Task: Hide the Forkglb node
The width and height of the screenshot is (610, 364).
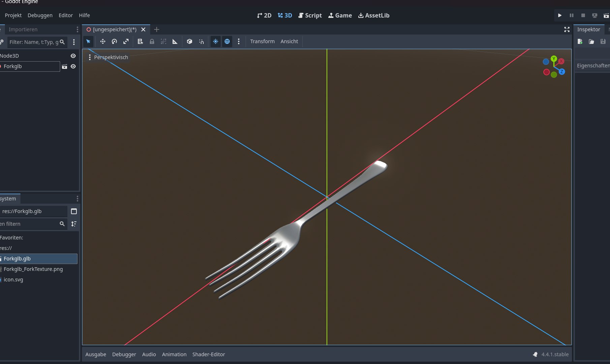Action: (x=73, y=66)
